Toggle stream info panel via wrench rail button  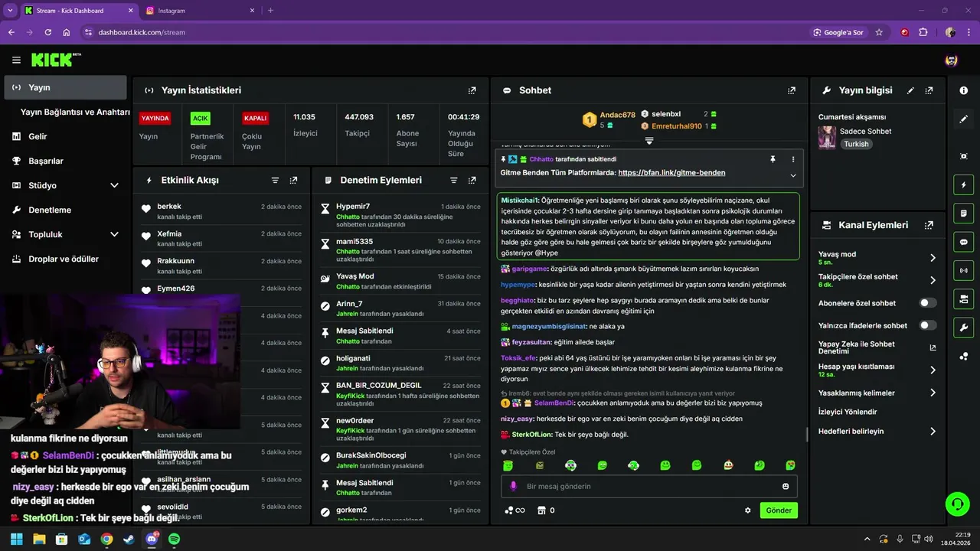click(963, 328)
